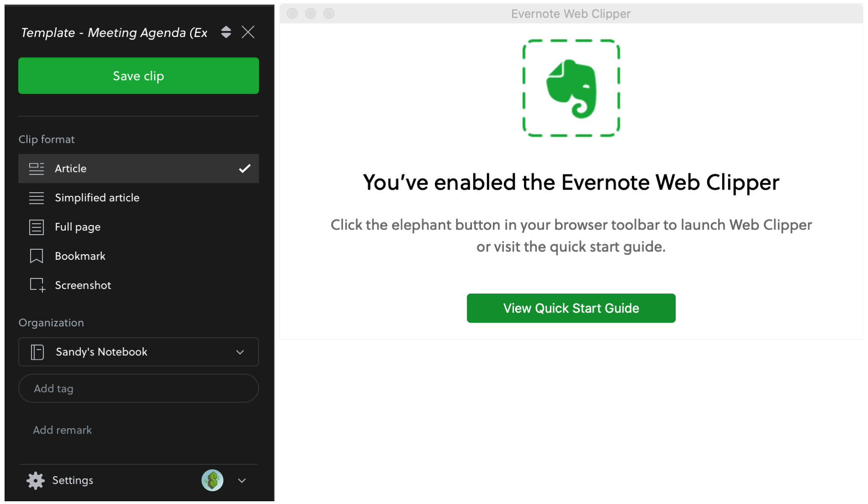Click the user avatar icon
868x504 pixels.
coord(212,480)
